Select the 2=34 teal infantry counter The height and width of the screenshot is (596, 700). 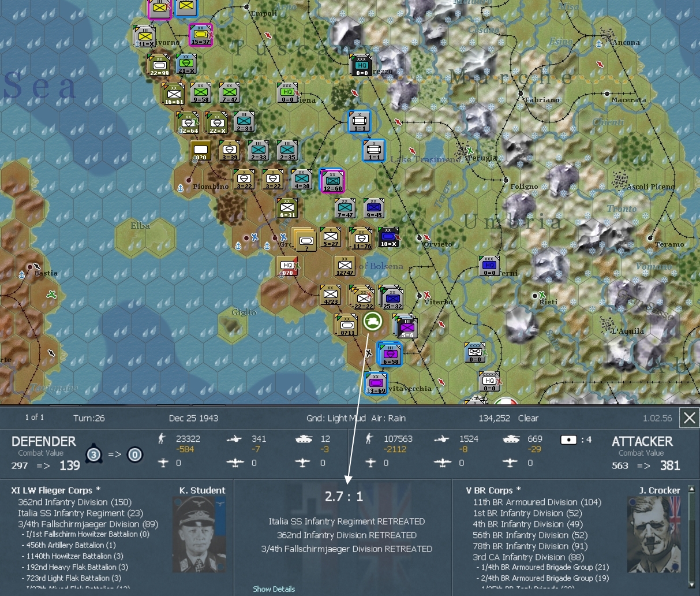point(244,121)
